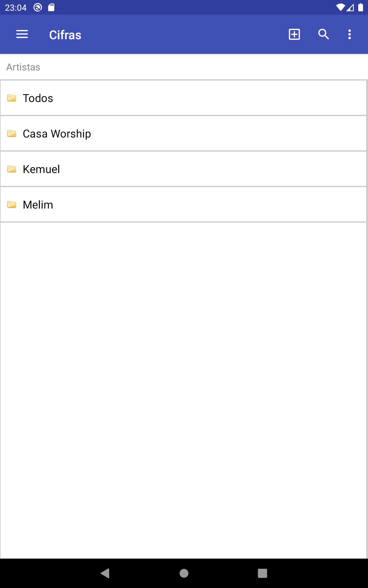Image resolution: width=368 pixels, height=588 pixels.
Task: Click the folder icon beside Kemuel
Action: (12, 169)
